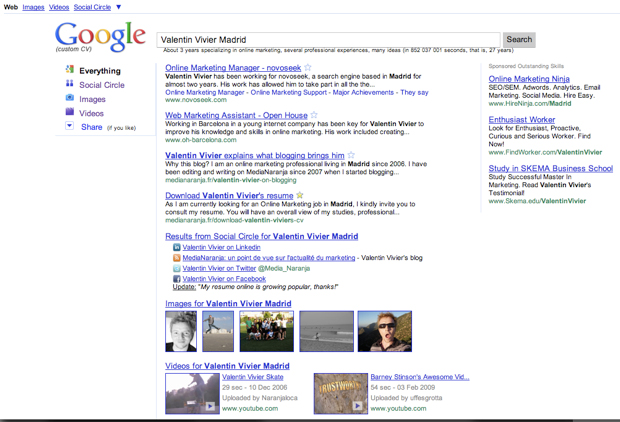Click the RSS feed icon beside MediaNaranja
The width and height of the screenshot is (620, 422).
(177, 258)
